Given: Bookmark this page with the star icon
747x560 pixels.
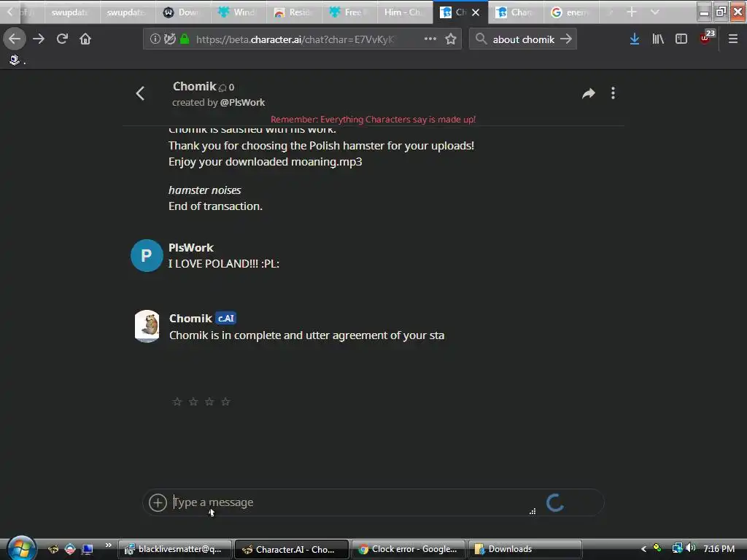Looking at the screenshot, I should pos(451,39).
